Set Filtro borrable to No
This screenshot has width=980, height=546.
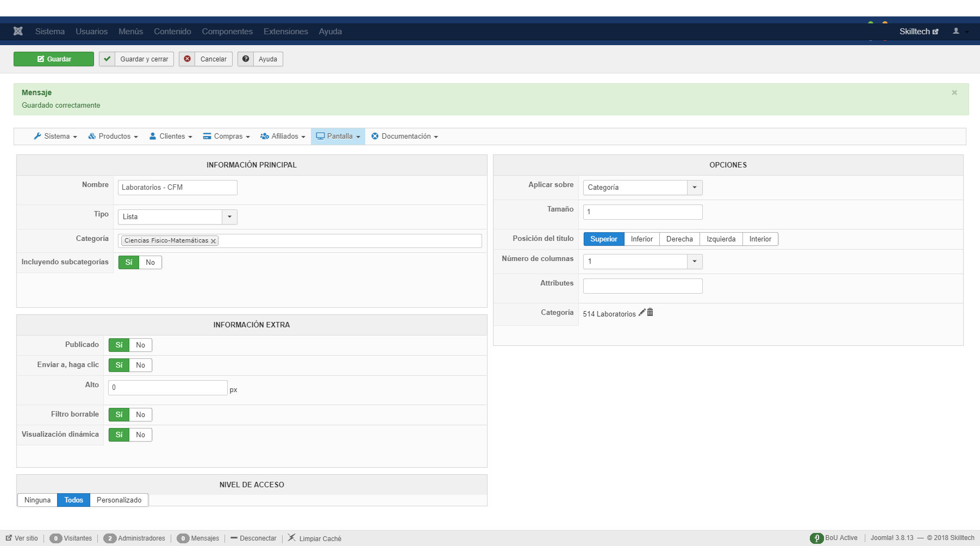tap(141, 414)
